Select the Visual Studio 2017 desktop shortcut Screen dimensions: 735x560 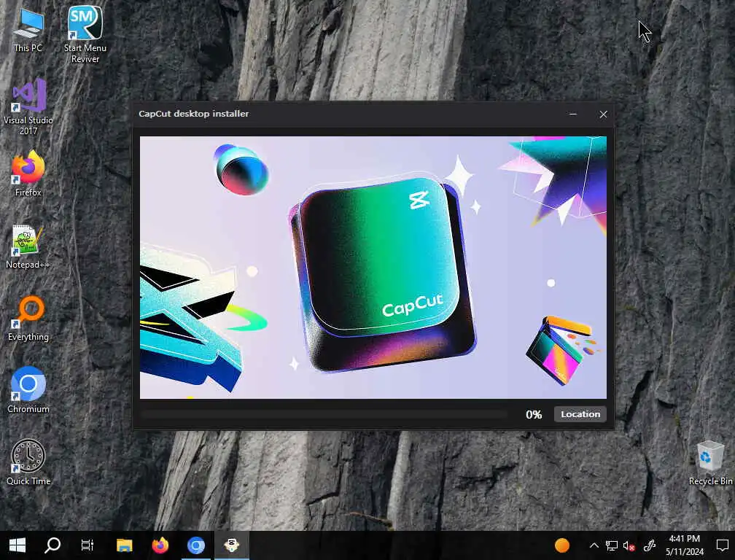pos(28,107)
